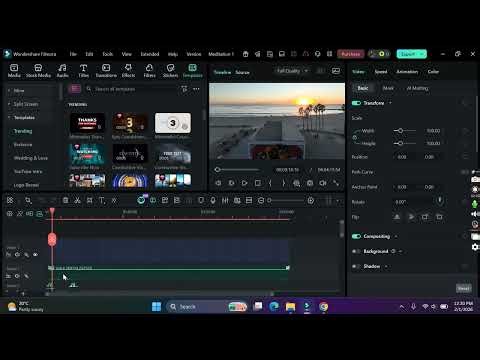Viewport: 480px width, 360px height.
Task: Toggle the Compositing switch
Action: point(356,236)
